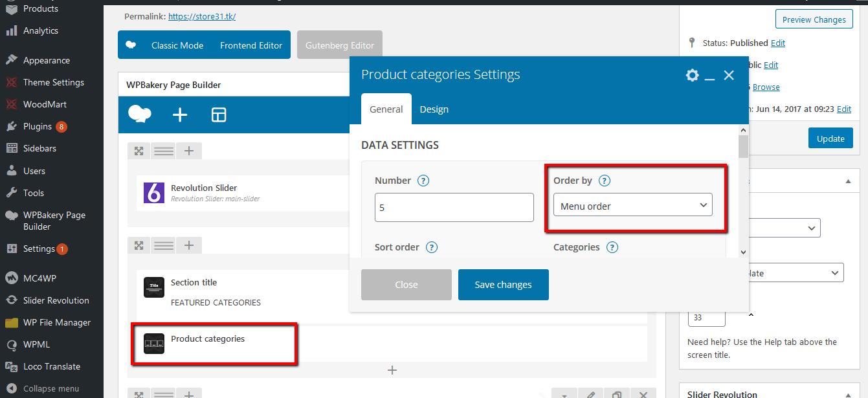
Task: Click the Loco Translate icon
Action: (12, 366)
